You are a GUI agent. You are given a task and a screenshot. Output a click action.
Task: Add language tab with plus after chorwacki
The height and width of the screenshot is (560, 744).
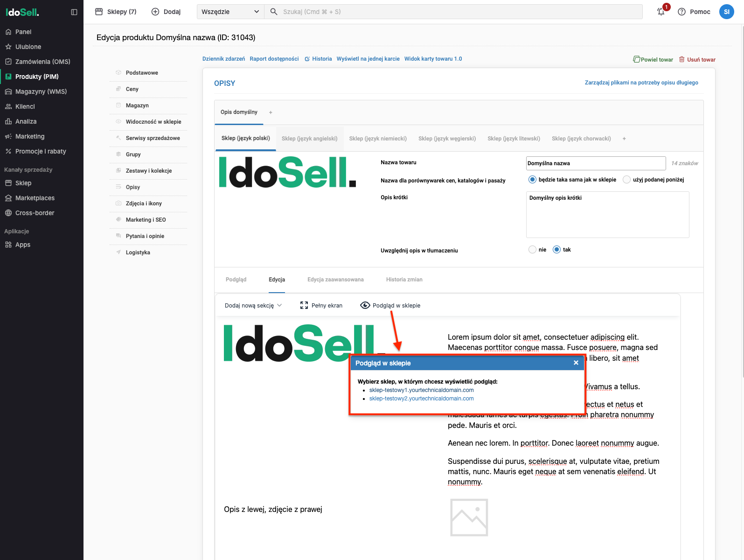point(624,139)
